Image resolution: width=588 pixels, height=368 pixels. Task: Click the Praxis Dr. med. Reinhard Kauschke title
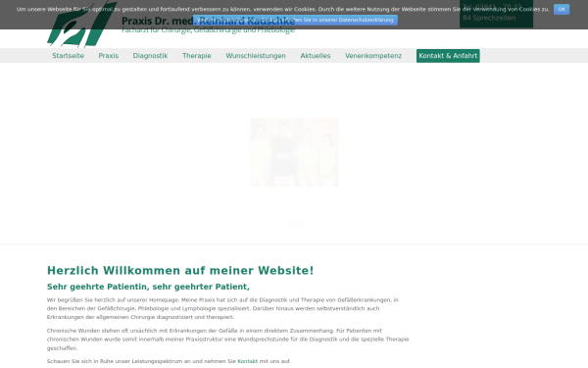(208, 21)
